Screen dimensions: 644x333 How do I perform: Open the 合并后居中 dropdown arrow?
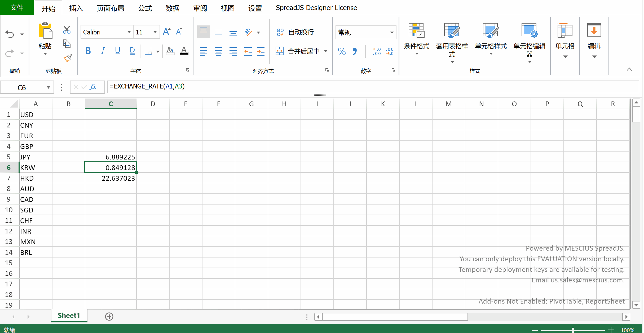tap(326, 51)
